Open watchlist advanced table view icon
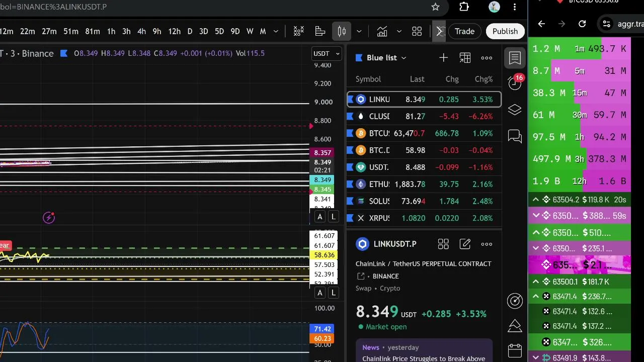 [x=465, y=58]
